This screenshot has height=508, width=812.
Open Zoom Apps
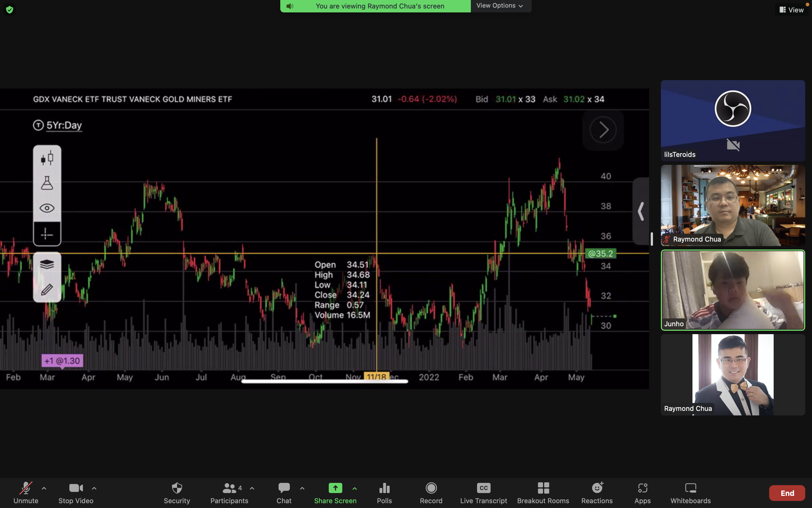[x=643, y=492]
